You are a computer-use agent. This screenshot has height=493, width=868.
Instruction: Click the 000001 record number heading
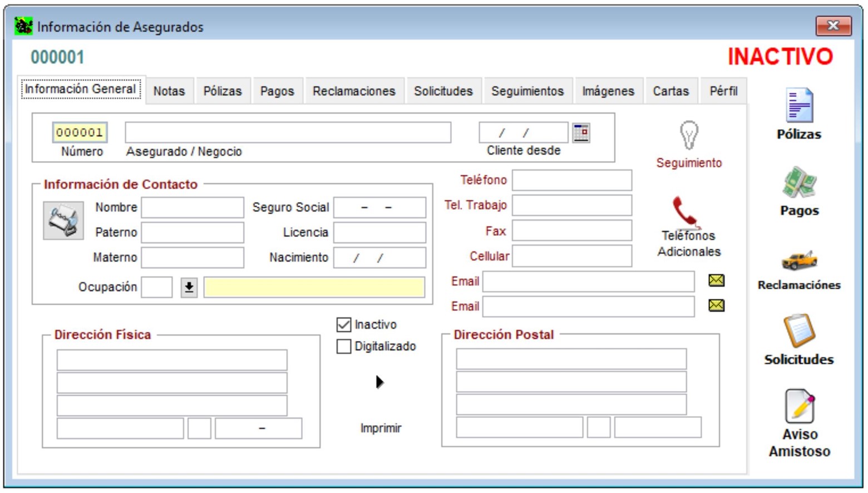click(57, 57)
